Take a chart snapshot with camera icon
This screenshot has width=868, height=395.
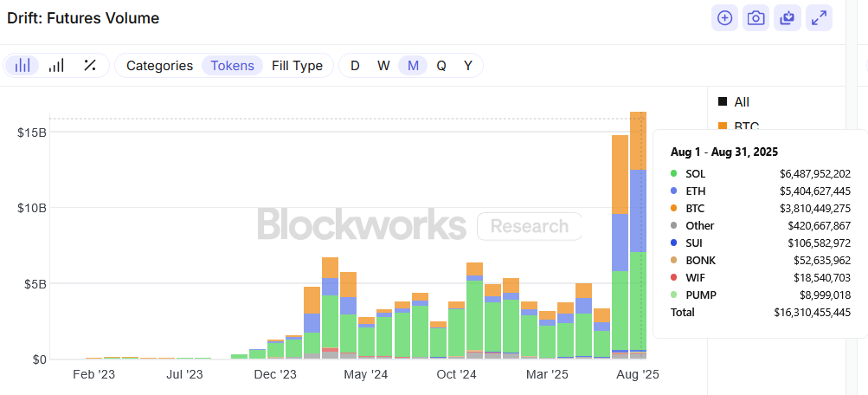(x=756, y=18)
